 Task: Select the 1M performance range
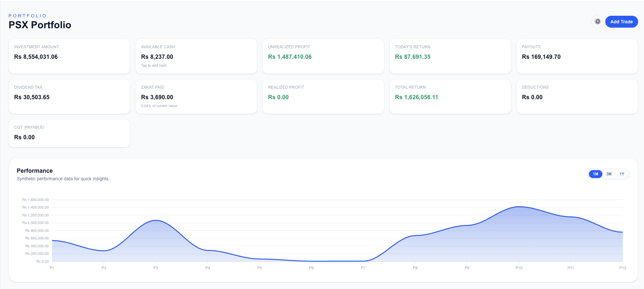595,174
